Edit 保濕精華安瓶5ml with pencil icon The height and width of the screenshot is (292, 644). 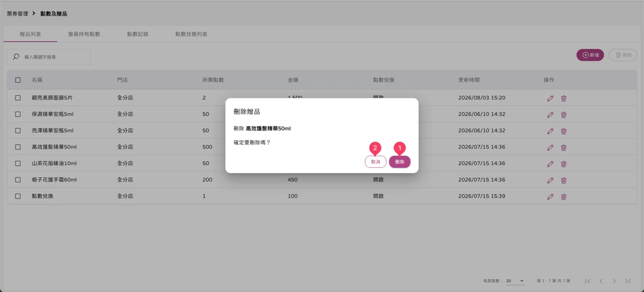550,115
